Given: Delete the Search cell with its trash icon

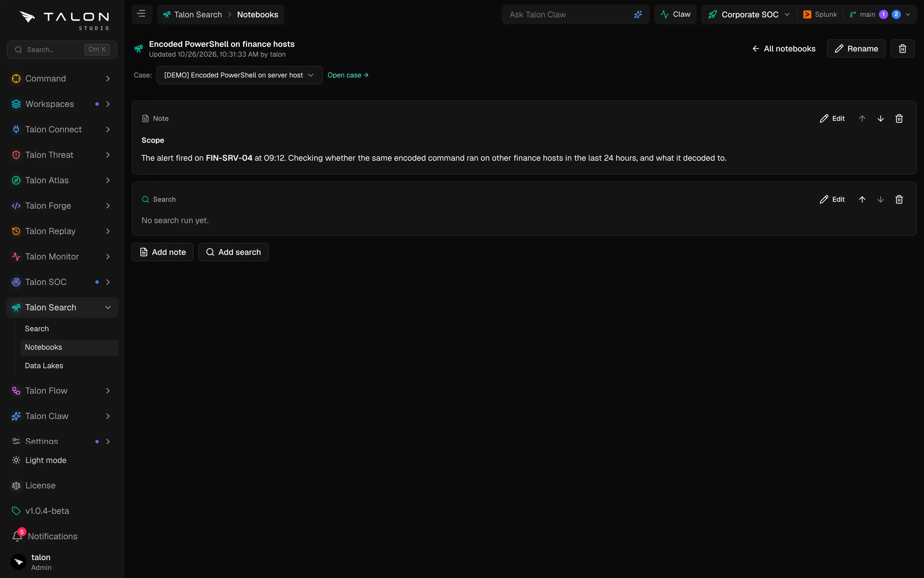Looking at the screenshot, I should [x=899, y=199].
